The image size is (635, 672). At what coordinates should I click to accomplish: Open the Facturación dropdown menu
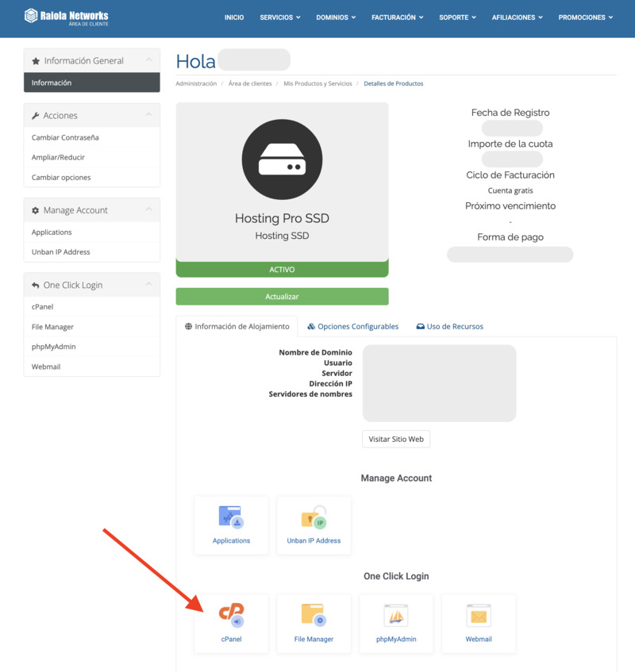click(x=398, y=17)
